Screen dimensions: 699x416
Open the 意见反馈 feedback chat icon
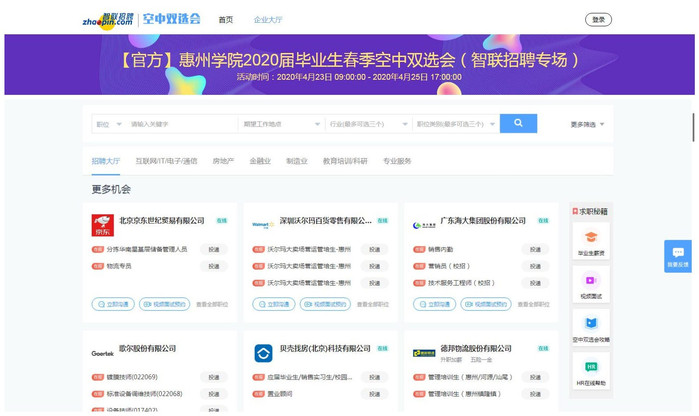677,255
